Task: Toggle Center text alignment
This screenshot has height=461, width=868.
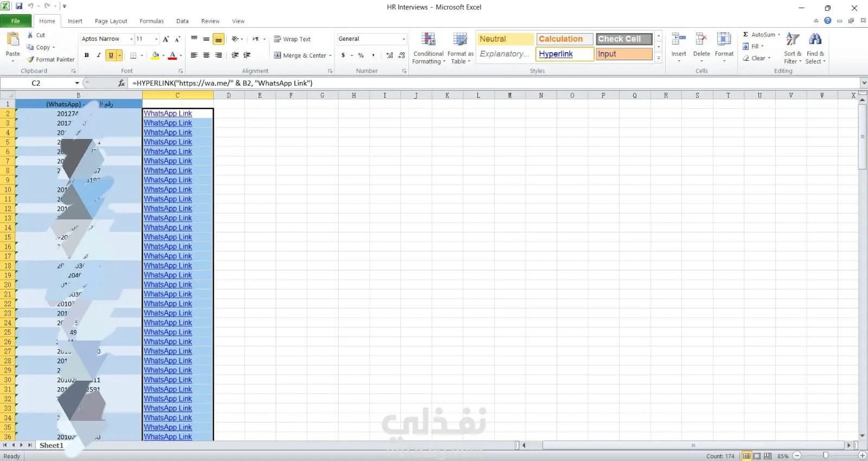Action: pos(206,55)
